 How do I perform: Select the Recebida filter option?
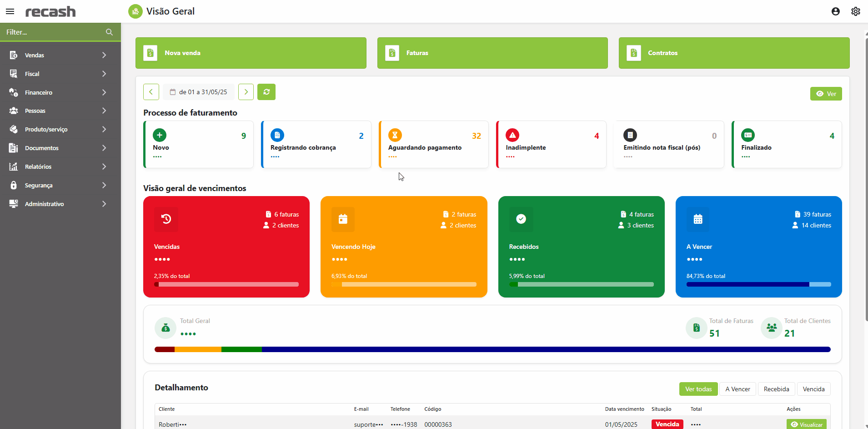pyautogui.click(x=776, y=389)
